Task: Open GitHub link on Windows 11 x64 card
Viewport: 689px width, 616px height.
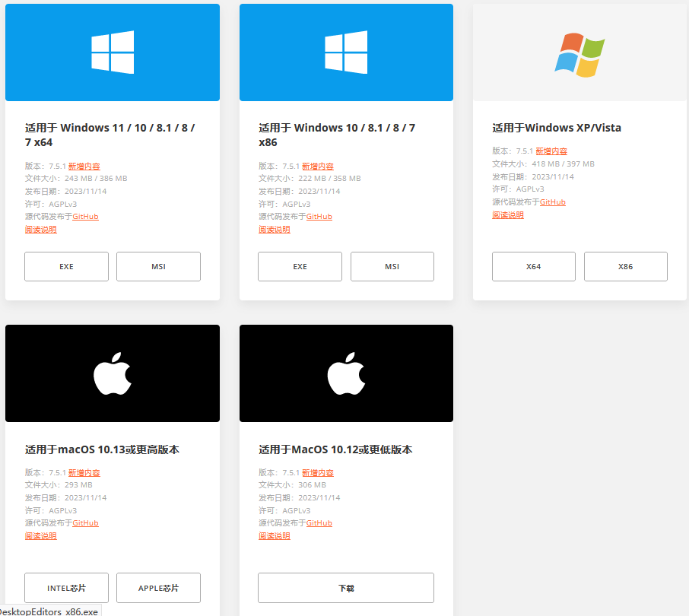Action: pos(86,217)
